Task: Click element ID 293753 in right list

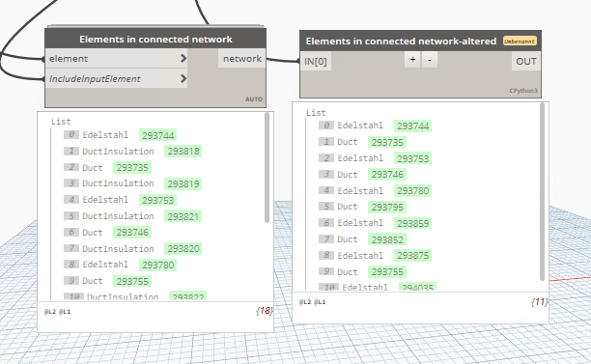Action: pos(412,158)
